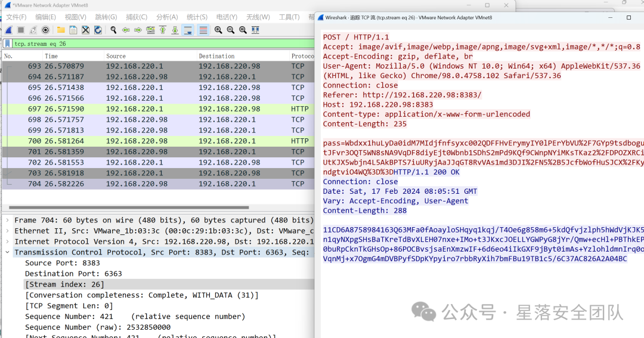Select packet 693 in the list
The image size is (644, 338).
coord(159,66)
